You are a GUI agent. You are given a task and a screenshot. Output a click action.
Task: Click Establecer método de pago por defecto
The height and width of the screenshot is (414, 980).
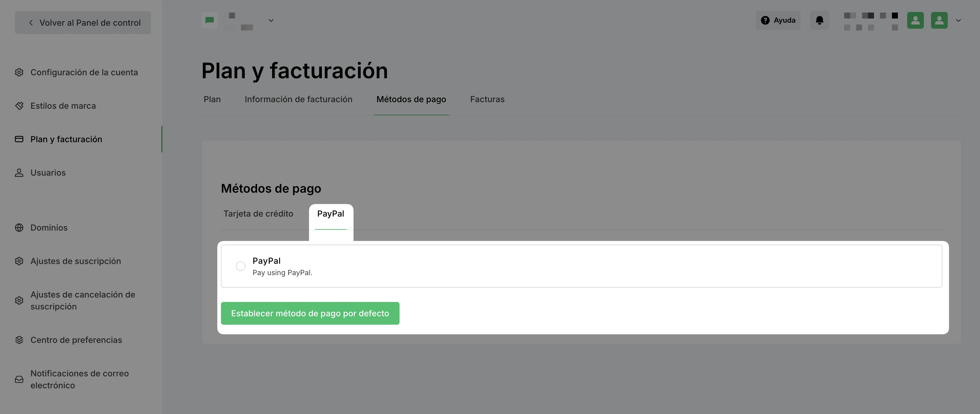click(310, 314)
